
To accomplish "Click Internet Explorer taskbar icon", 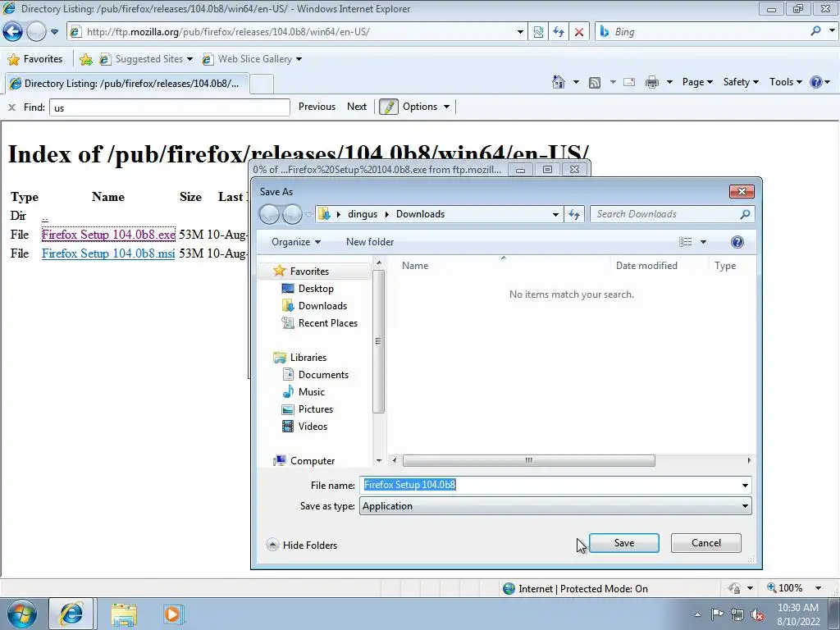I will pyautogui.click(x=71, y=614).
